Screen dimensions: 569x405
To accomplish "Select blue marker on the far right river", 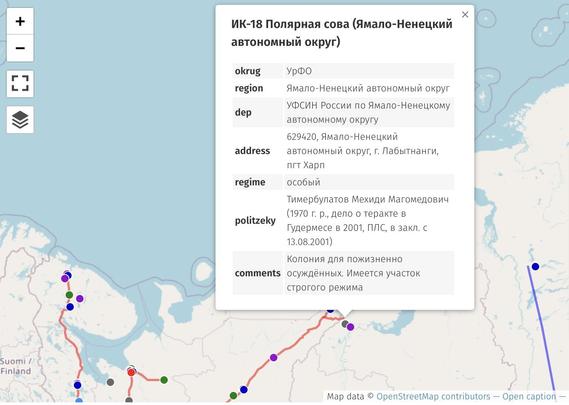I will [535, 266].
